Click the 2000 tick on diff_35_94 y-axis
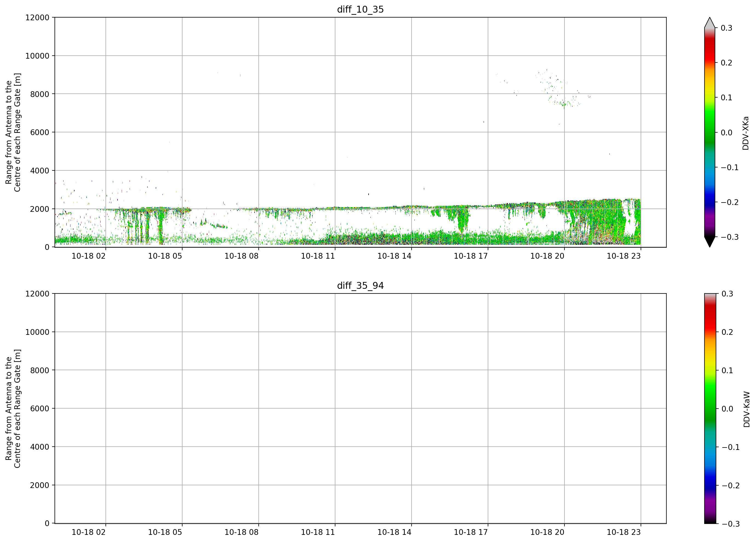 pos(40,485)
